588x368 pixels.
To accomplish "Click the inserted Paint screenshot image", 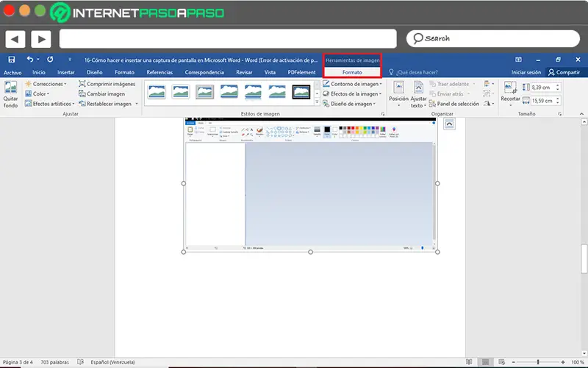I will pyautogui.click(x=310, y=184).
